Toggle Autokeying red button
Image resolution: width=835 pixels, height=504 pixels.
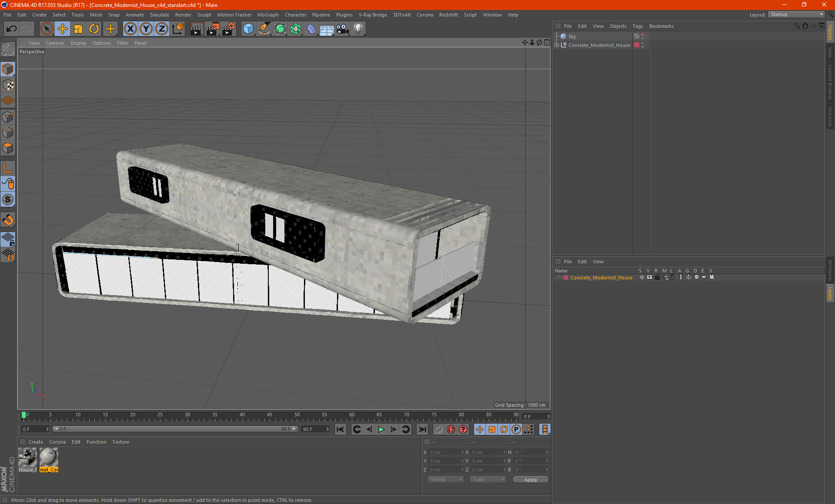coord(451,429)
